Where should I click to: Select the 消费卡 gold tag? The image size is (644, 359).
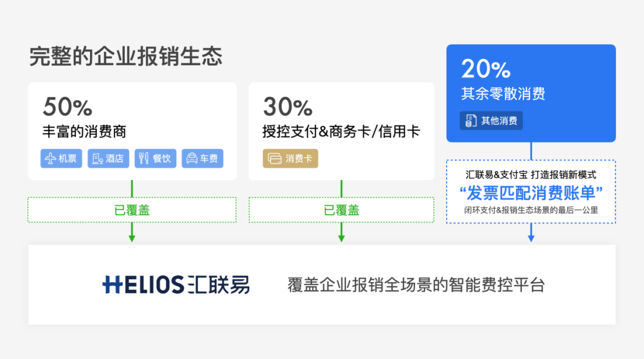coord(290,159)
